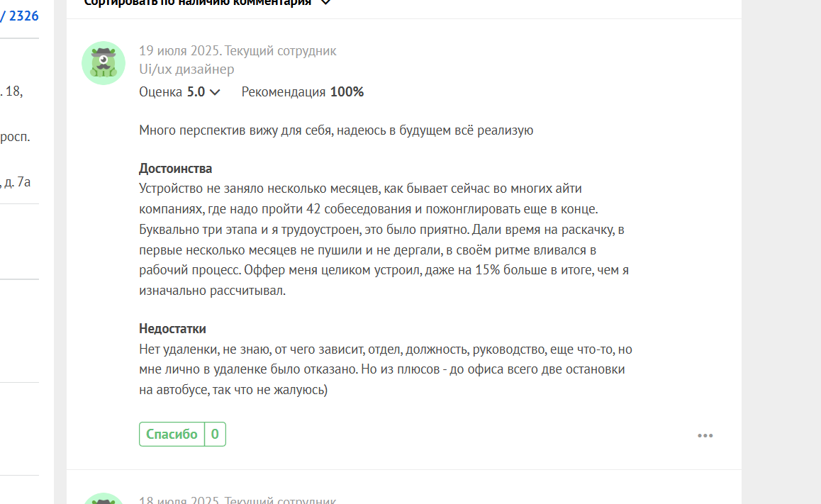Open the 2326 reviews count link
821x504 pixels.
20,16
